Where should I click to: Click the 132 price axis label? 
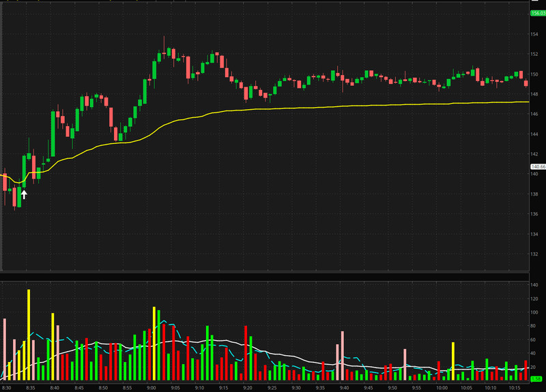tap(534, 254)
